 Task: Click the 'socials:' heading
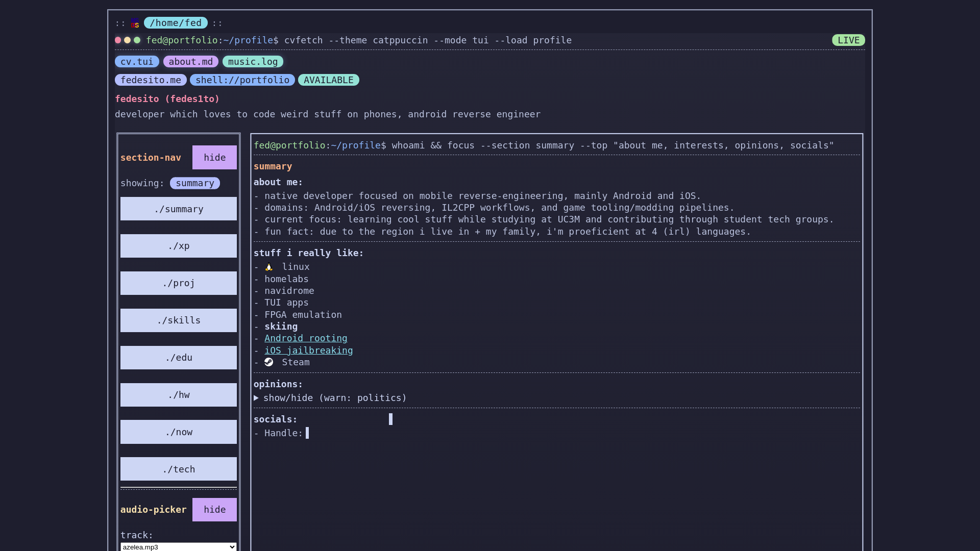click(276, 419)
